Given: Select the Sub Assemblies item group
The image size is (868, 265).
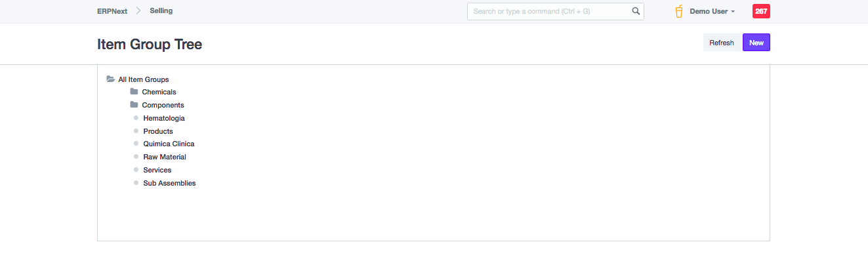Looking at the screenshot, I should pyautogui.click(x=169, y=183).
